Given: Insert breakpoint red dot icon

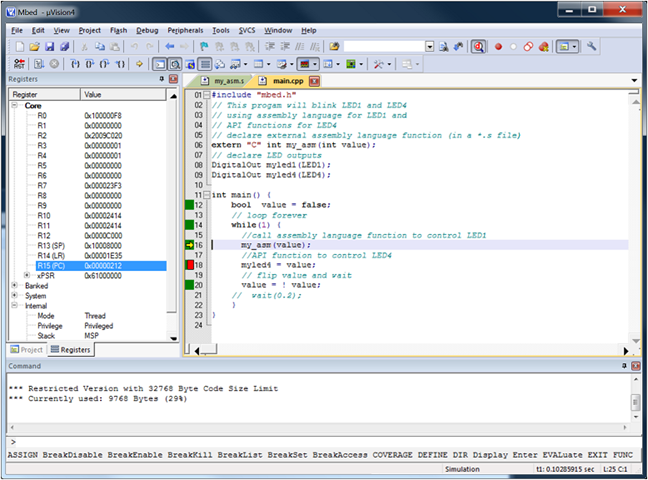Looking at the screenshot, I should (x=498, y=47).
